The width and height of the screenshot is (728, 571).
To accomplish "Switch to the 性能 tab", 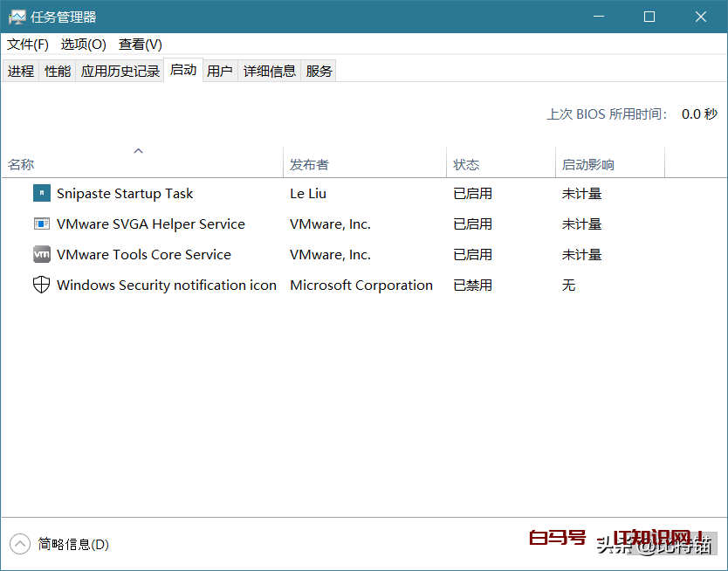I will pos(57,71).
